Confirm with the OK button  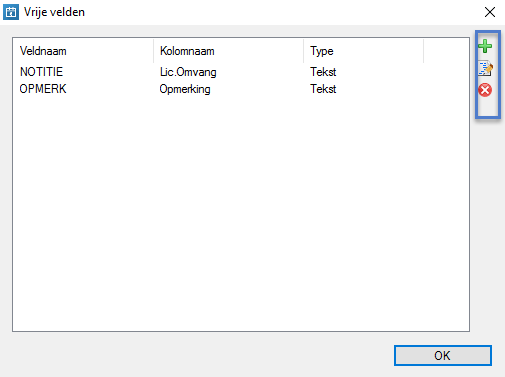[x=443, y=355]
